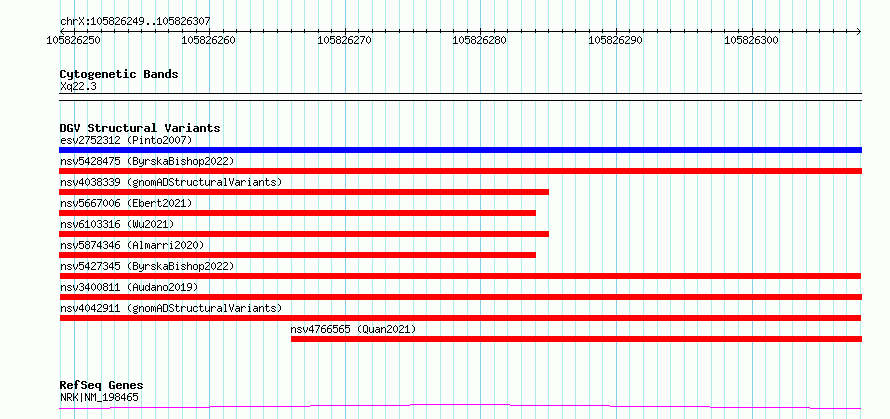Click the red nsv3400811 variant bar
The image size is (890, 419).
click(460, 297)
